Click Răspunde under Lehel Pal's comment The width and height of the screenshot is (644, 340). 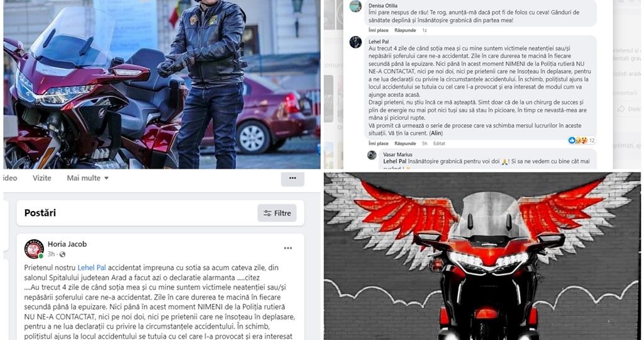[x=405, y=144]
